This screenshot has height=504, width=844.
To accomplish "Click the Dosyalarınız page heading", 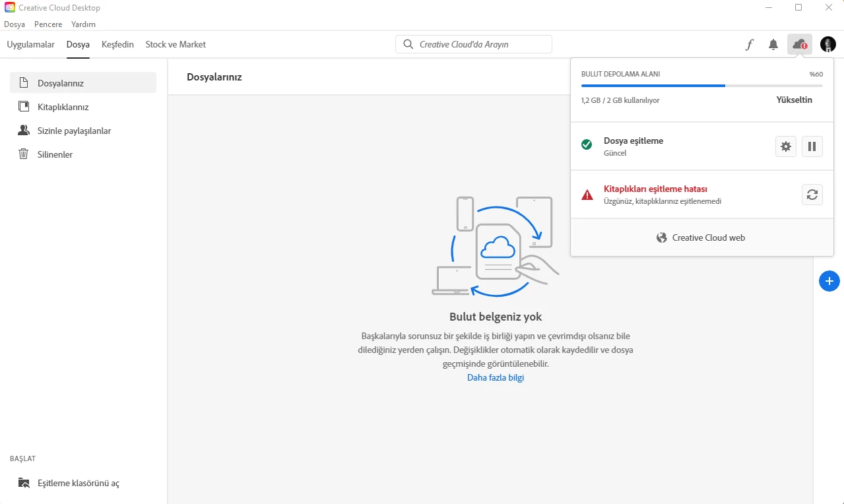I will pyautogui.click(x=214, y=77).
